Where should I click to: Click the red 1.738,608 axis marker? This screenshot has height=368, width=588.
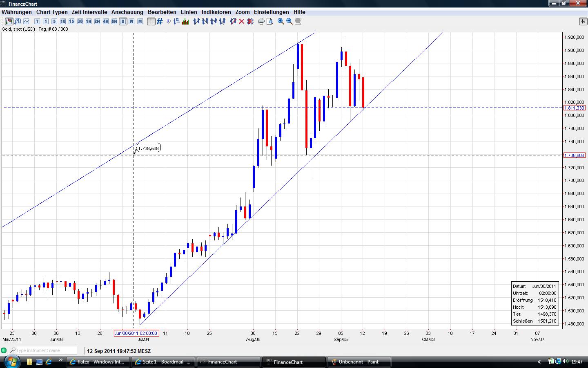575,155
